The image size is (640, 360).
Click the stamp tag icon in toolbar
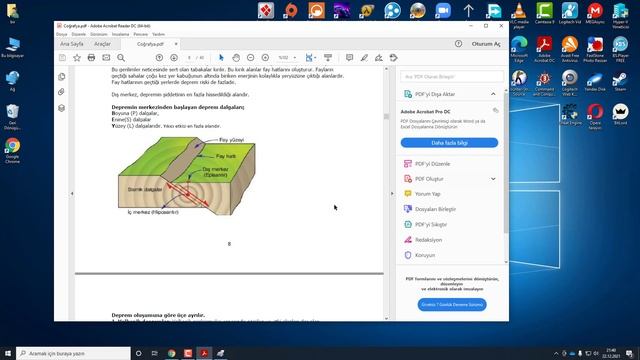(393, 58)
